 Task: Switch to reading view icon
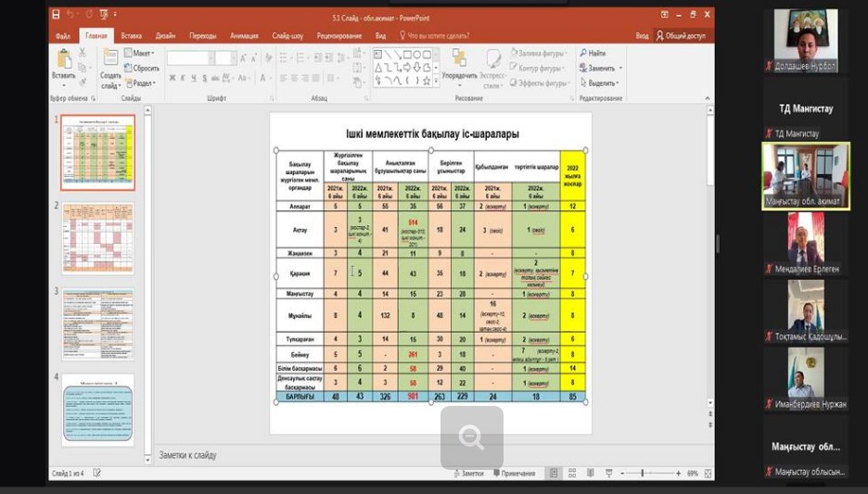(x=591, y=473)
